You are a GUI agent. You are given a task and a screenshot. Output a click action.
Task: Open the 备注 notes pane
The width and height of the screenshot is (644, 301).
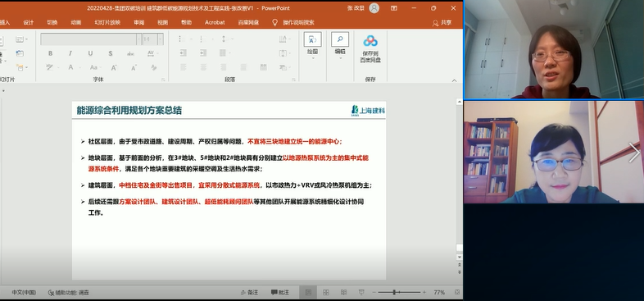[x=249, y=292]
